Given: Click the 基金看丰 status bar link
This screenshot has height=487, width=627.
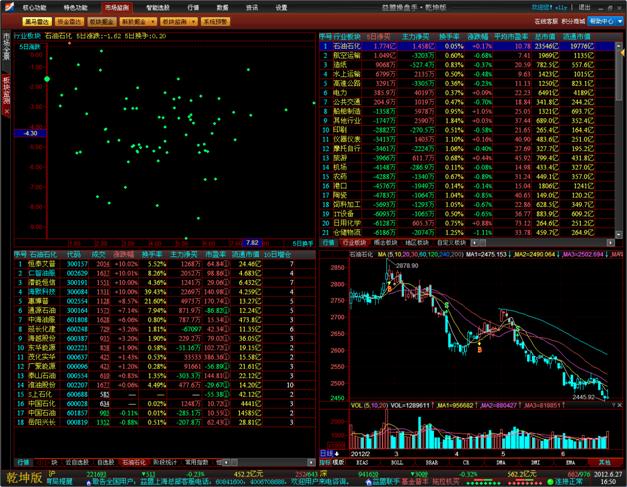Looking at the screenshot, I should pyautogui.click(x=415, y=482).
